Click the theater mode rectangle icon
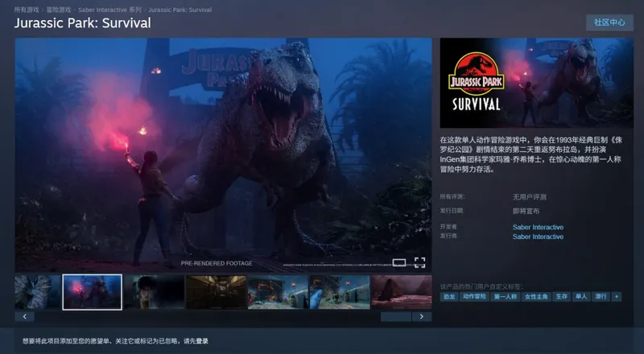The image size is (644, 354). (x=398, y=261)
